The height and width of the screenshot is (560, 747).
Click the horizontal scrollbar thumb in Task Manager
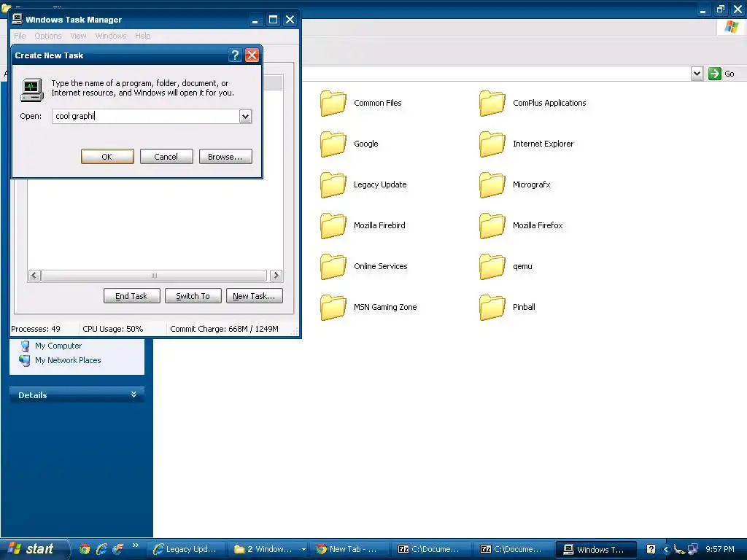[154, 275]
